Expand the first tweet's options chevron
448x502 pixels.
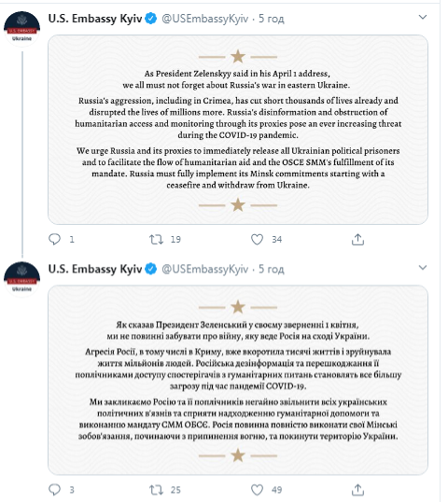click(x=423, y=17)
